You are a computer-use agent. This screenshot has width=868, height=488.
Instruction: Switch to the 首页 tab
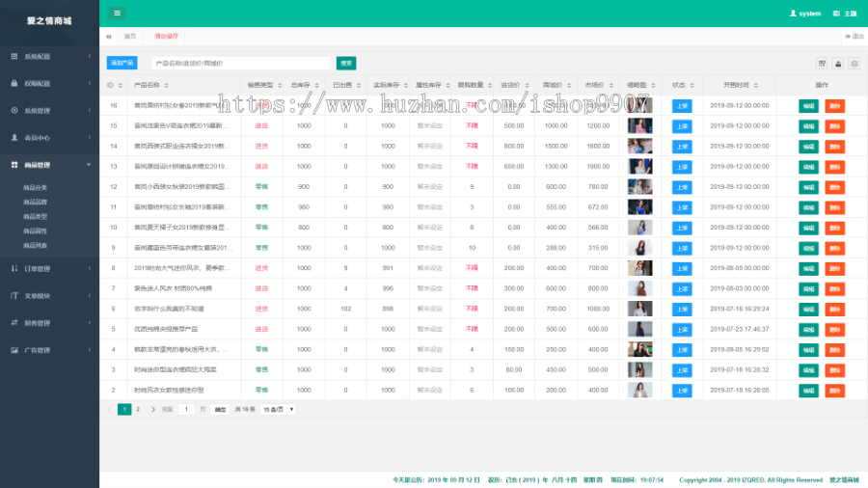point(129,37)
